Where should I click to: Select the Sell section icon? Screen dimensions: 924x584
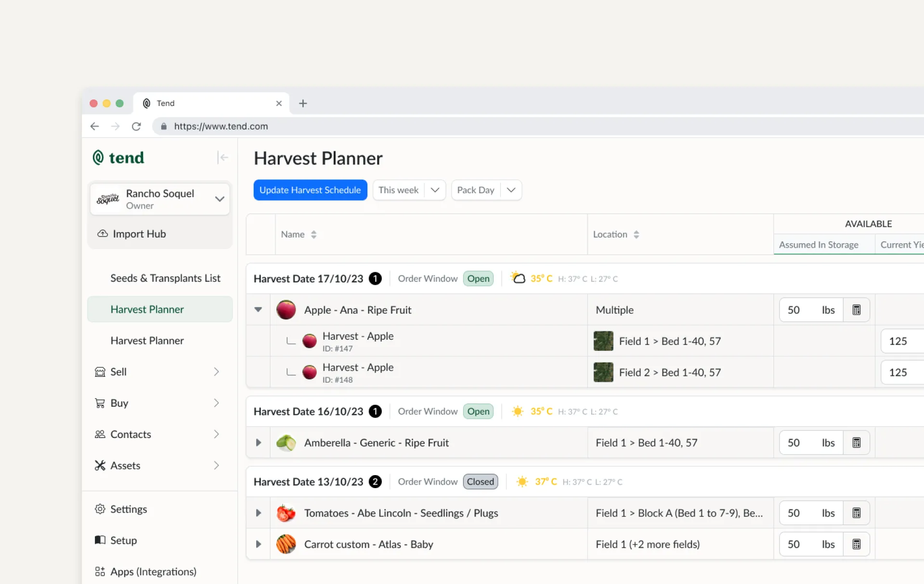100,372
